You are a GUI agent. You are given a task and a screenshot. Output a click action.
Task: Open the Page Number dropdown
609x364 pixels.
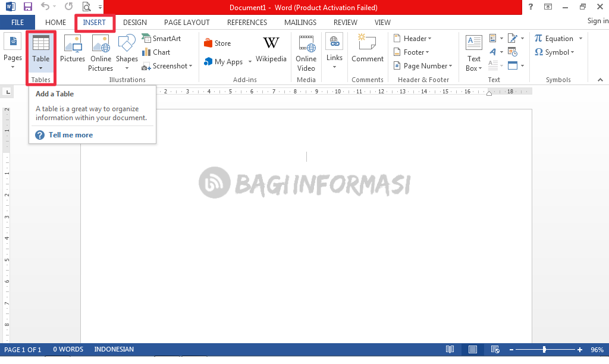pos(423,65)
